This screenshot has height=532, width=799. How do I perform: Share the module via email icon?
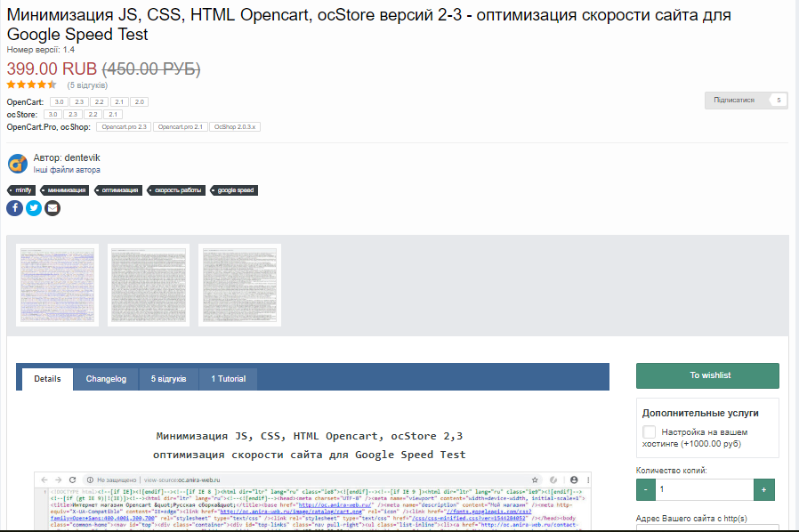click(x=52, y=208)
